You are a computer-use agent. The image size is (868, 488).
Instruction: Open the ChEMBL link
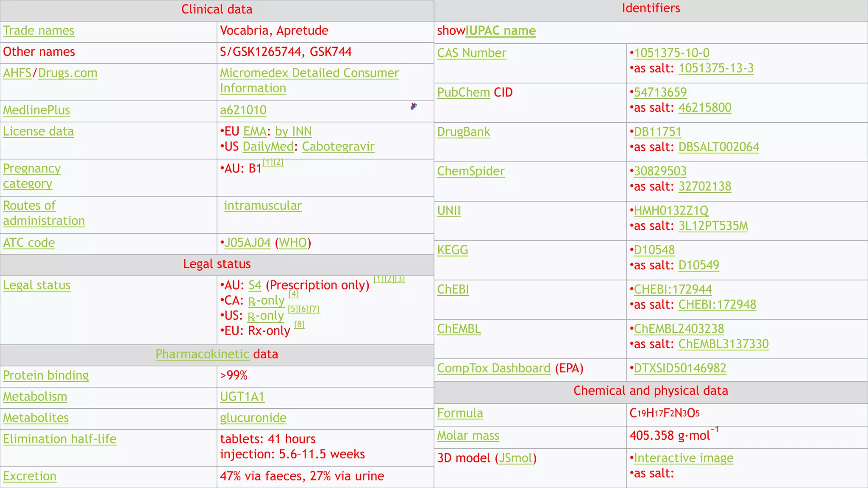(x=459, y=329)
